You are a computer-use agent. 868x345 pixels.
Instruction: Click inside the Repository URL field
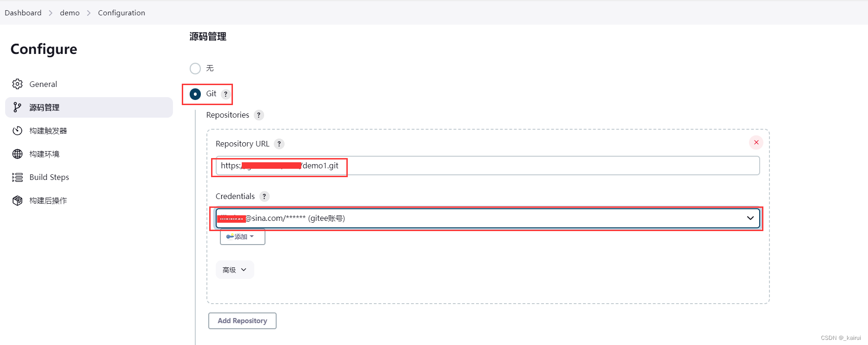[x=488, y=166]
